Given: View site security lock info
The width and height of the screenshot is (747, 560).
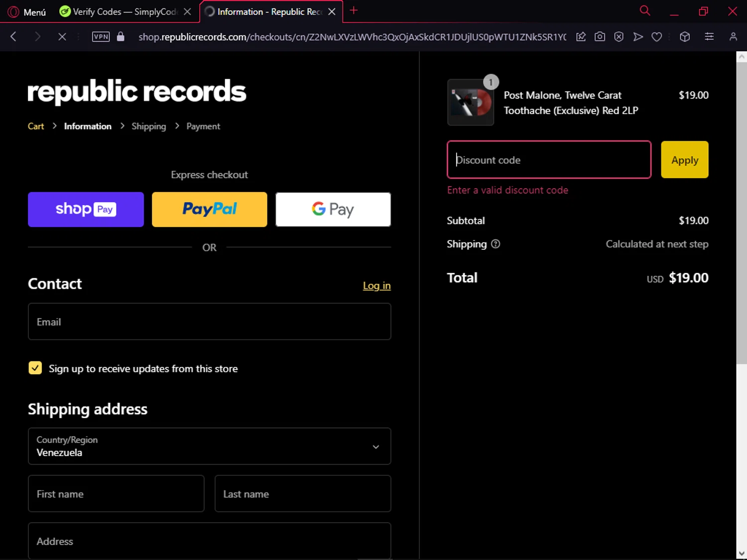Looking at the screenshot, I should point(121,36).
